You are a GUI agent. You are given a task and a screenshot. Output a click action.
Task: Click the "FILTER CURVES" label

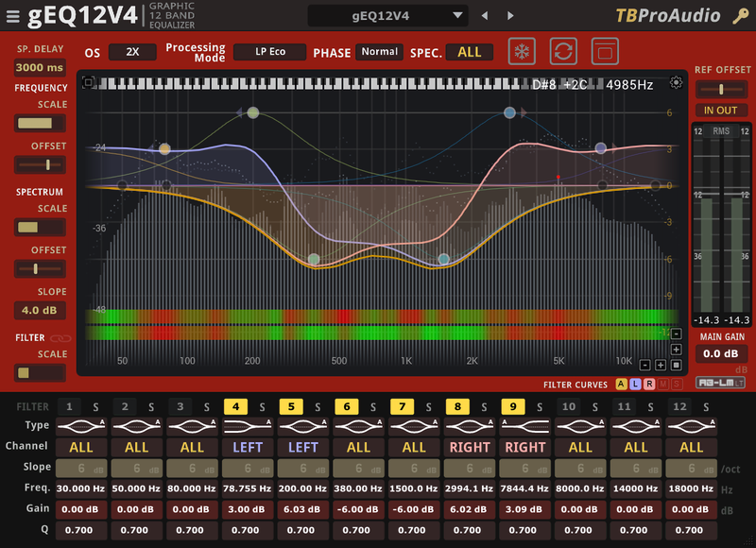[576, 385]
